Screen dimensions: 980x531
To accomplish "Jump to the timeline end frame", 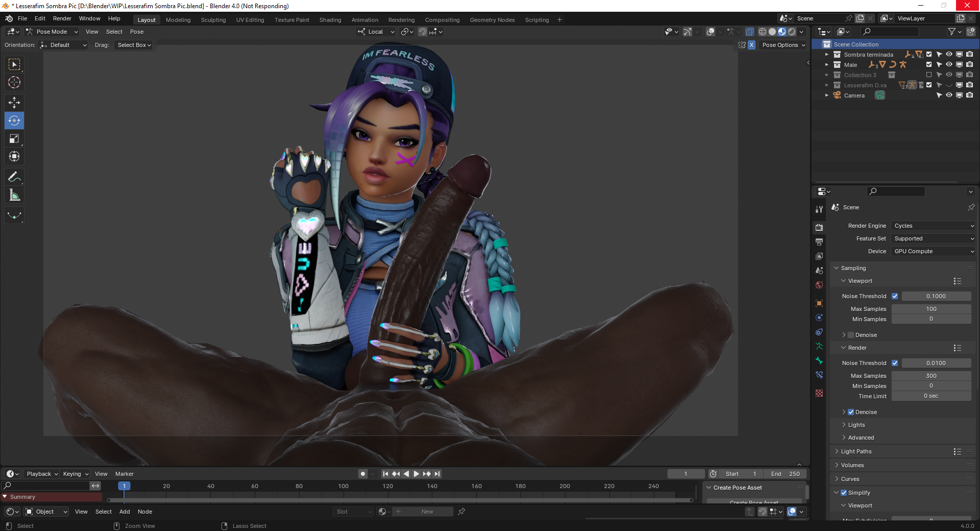I will pos(437,474).
